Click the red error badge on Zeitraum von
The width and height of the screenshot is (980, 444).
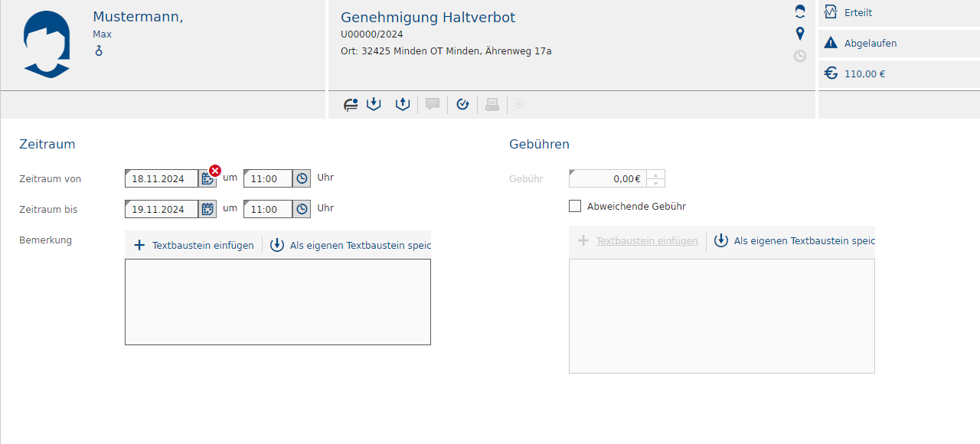tap(215, 171)
